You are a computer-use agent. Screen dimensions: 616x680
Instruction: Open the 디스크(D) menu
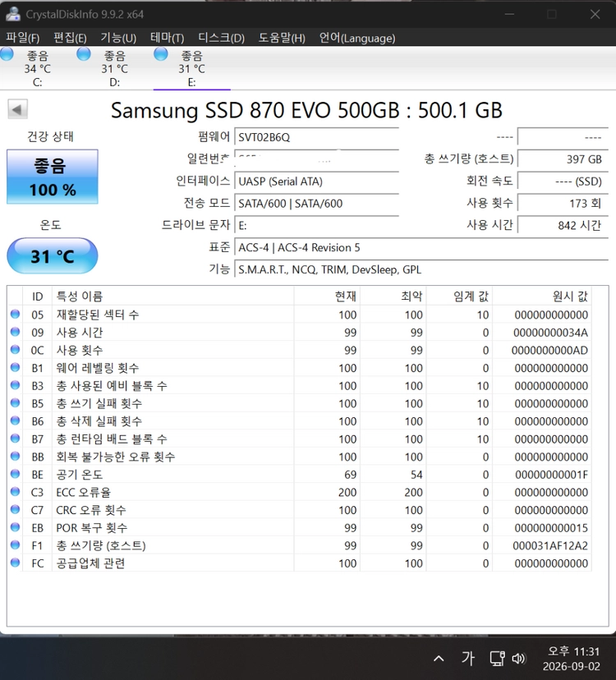pyautogui.click(x=221, y=38)
